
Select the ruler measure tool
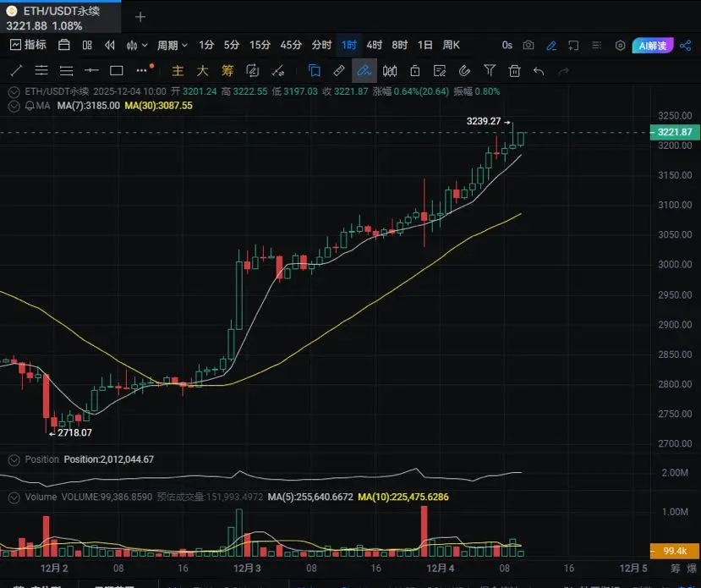[339, 71]
